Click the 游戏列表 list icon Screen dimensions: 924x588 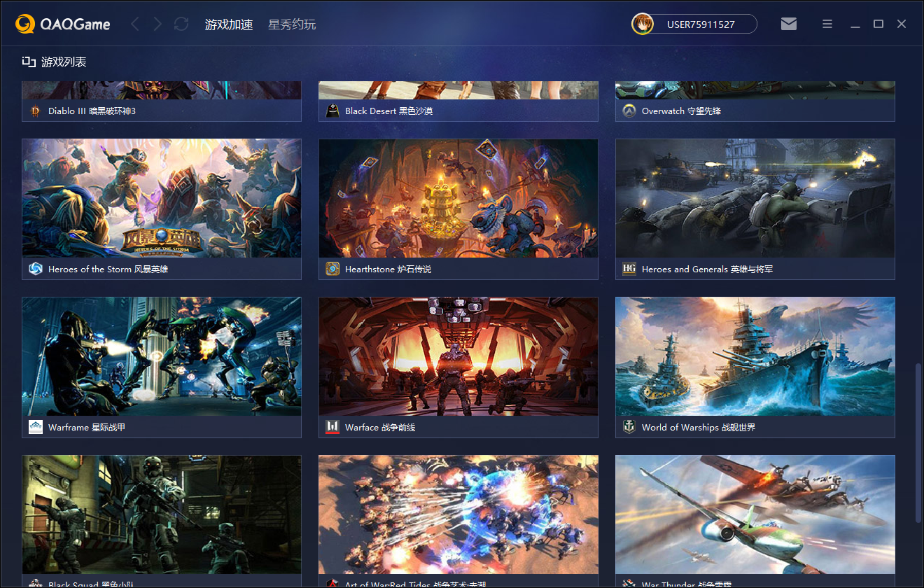point(29,62)
